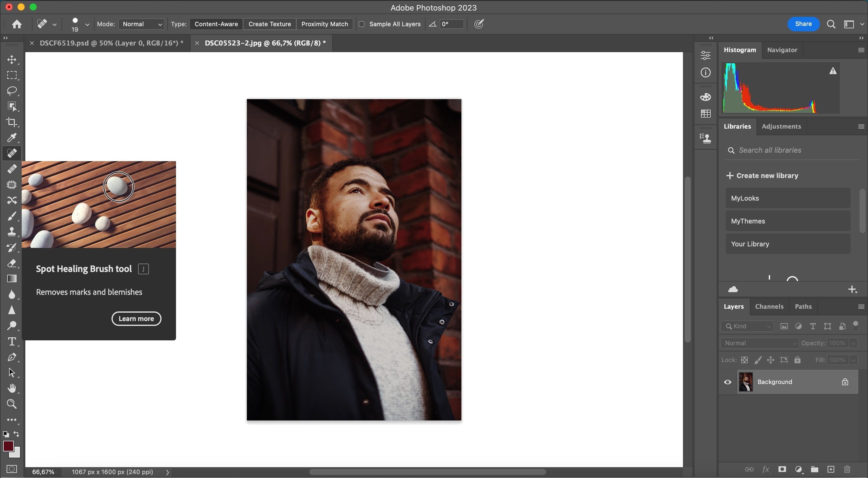The height and width of the screenshot is (478, 868).
Task: Click Learn more in tooltip
Action: click(136, 318)
